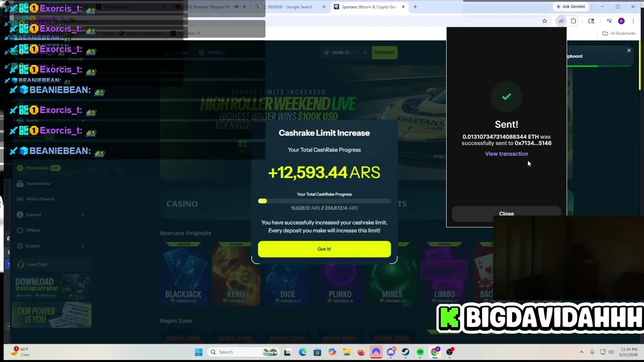644x362 pixels.
Task: Open the Limbo Originals game tile
Action: point(444,274)
